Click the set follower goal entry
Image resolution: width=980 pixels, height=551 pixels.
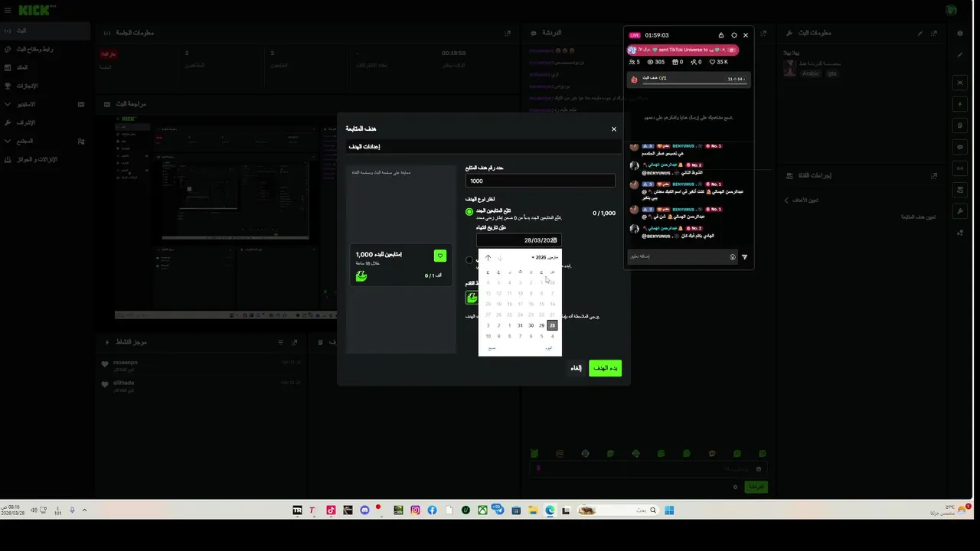918,217
